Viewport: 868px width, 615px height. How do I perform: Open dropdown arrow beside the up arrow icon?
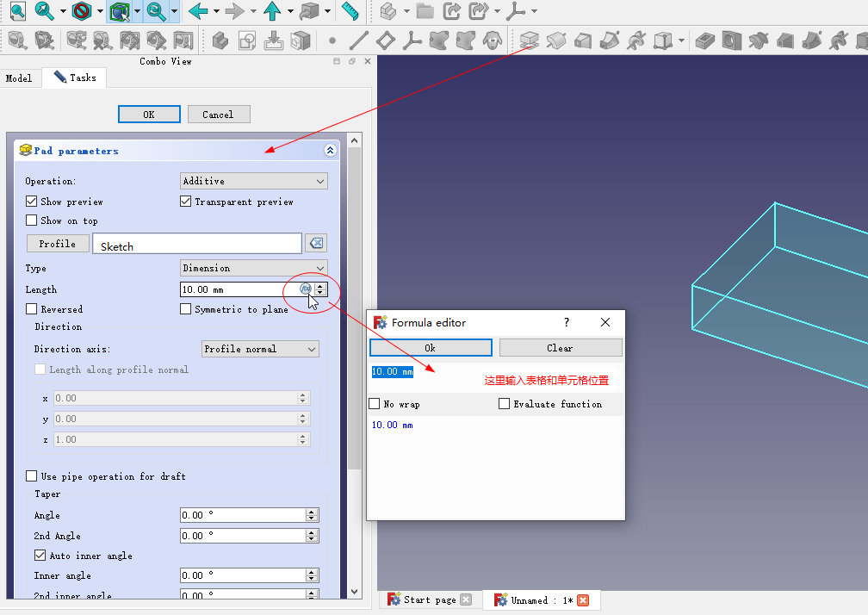290,11
